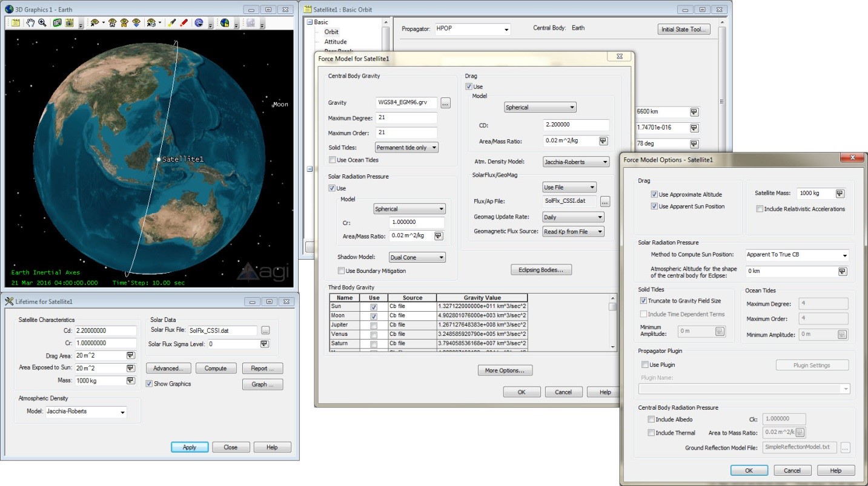The image size is (868, 486).
Task: Click Apply in the Lifetime window
Action: pyautogui.click(x=190, y=447)
